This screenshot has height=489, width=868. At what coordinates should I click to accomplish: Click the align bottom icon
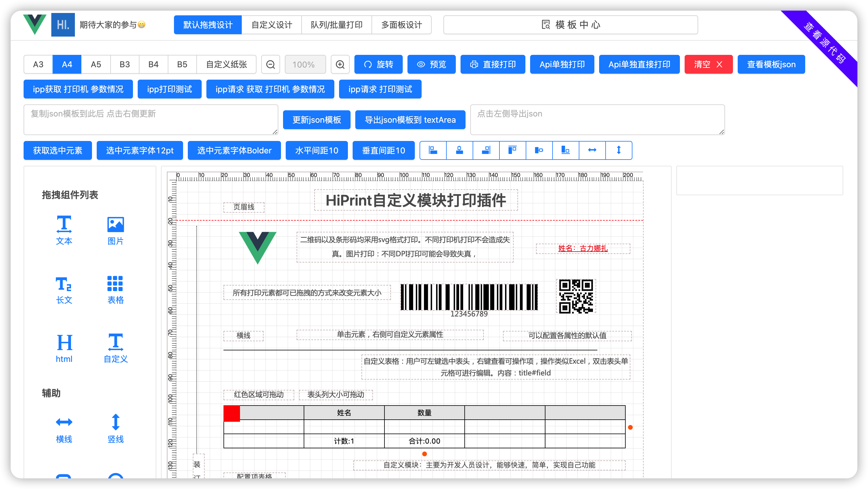pos(565,150)
